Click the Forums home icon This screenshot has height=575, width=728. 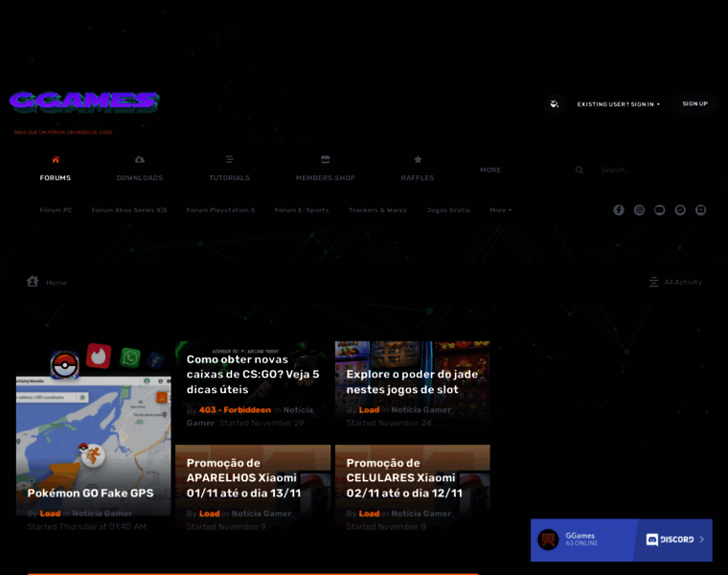(x=56, y=160)
